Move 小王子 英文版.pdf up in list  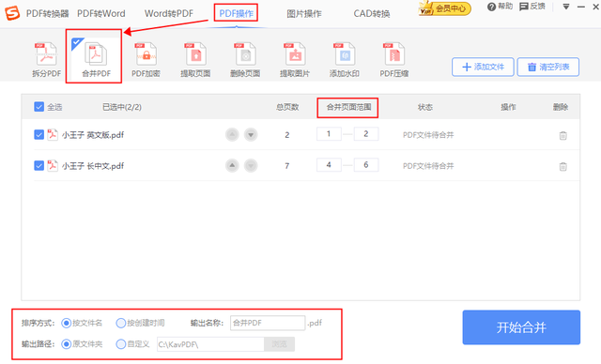232,135
